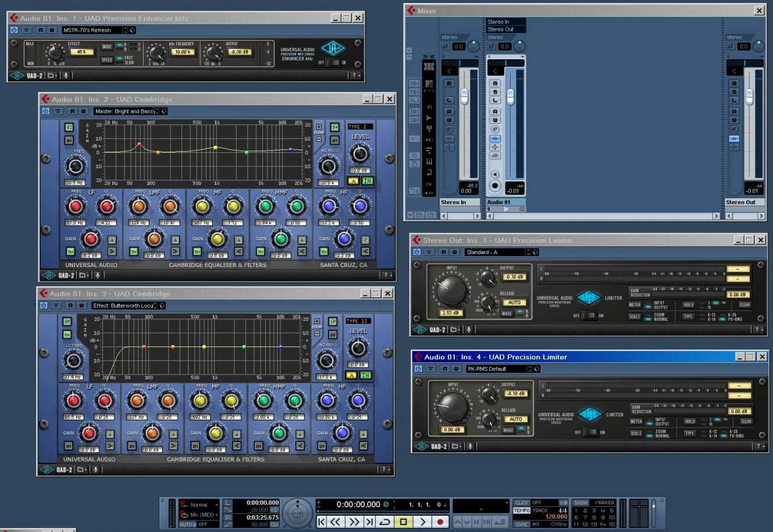
Task: Click the Audio 01 EQ bypass icon
Action: point(496,147)
